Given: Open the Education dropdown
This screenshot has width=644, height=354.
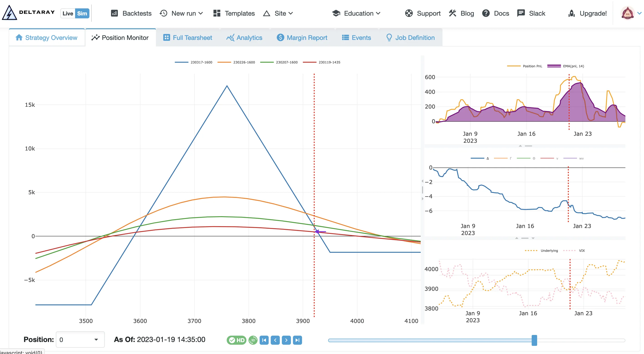Looking at the screenshot, I should tap(356, 13).
